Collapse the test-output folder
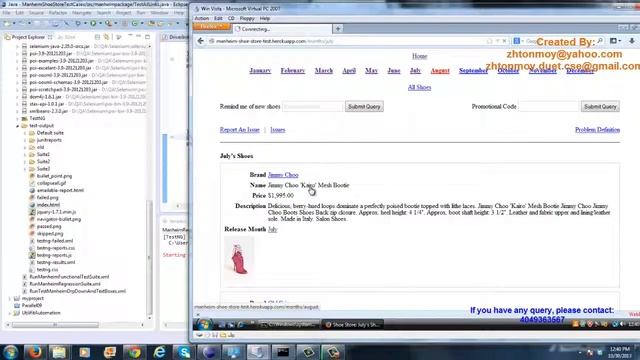The height and width of the screenshot is (360, 640). point(18,126)
